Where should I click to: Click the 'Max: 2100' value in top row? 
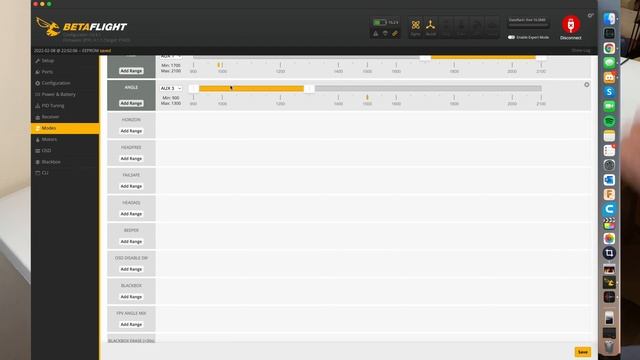171,71
